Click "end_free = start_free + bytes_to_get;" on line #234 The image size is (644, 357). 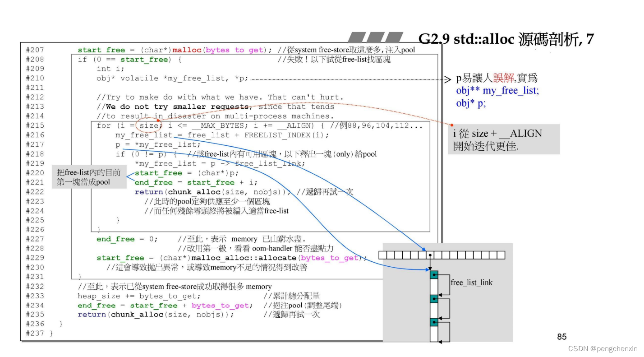pyautogui.click(x=166, y=306)
